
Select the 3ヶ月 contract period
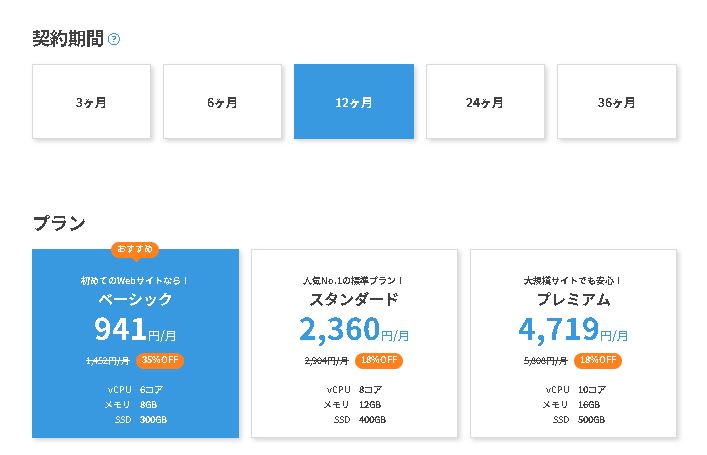pos(91,102)
